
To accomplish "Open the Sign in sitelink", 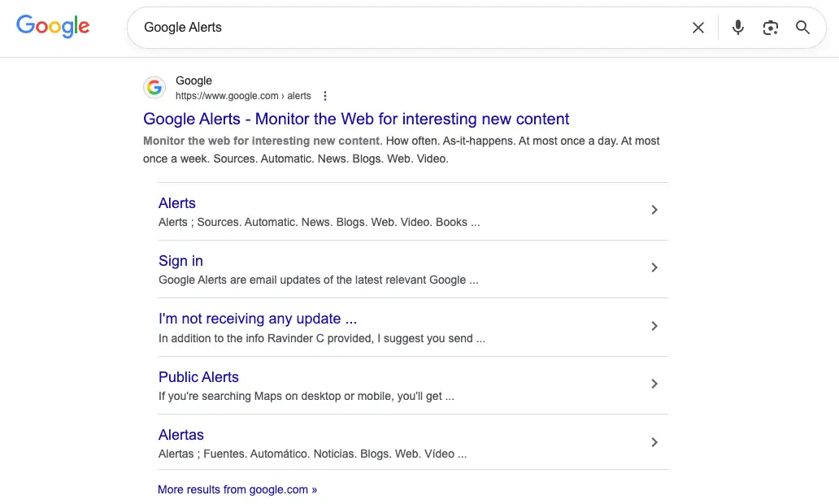I will (x=180, y=261).
